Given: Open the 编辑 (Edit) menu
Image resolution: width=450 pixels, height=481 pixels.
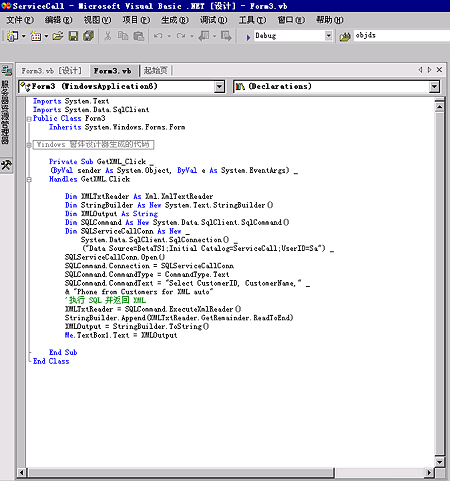Looking at the screenshot, I should (x=59, y=20).
